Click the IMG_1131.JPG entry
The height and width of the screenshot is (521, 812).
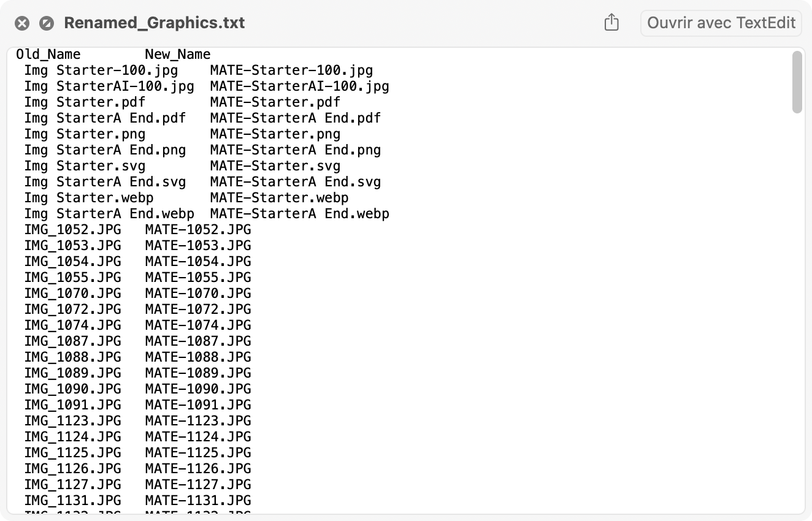pyautogui.click(x=72, y=501)
